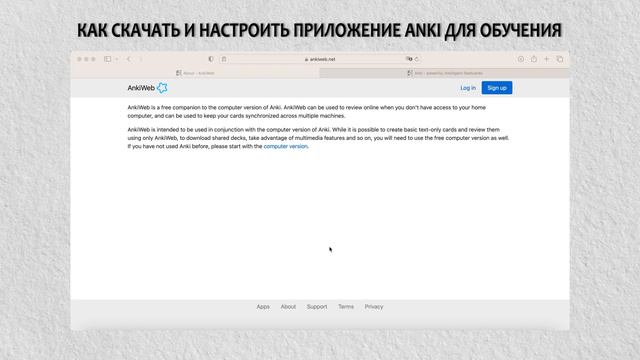
Task: Click the Safari sidebar toggle icon
Action: point(107,59)
